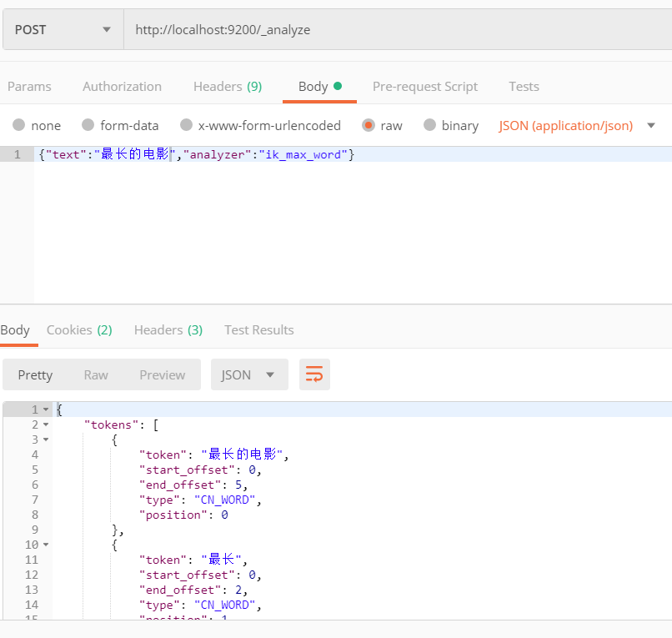Select the form-data body type
The height and width of the screenshot is (638, 672).
coord(88,125)
